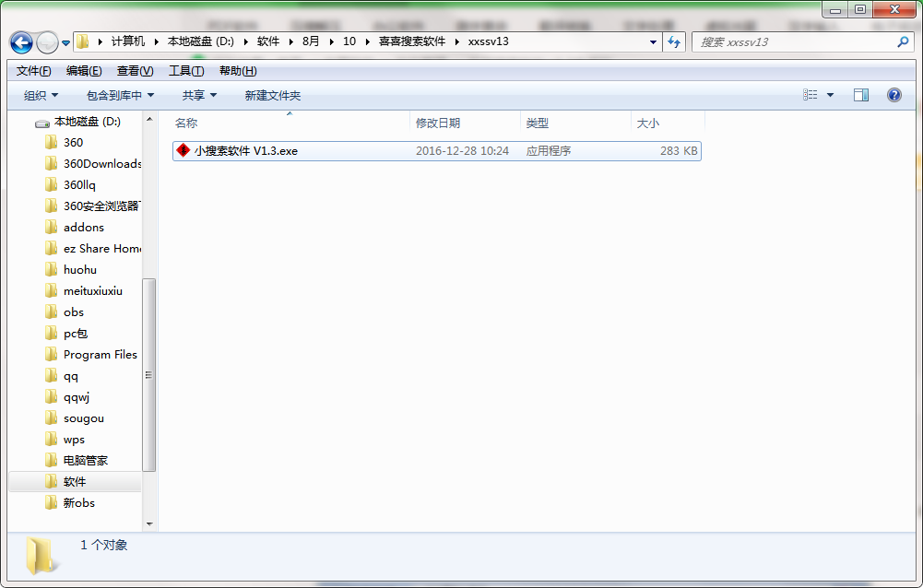Viewport: 923px width, 588px height.
Task: Open the 文件(F) menu
Action: coord(33,71)
